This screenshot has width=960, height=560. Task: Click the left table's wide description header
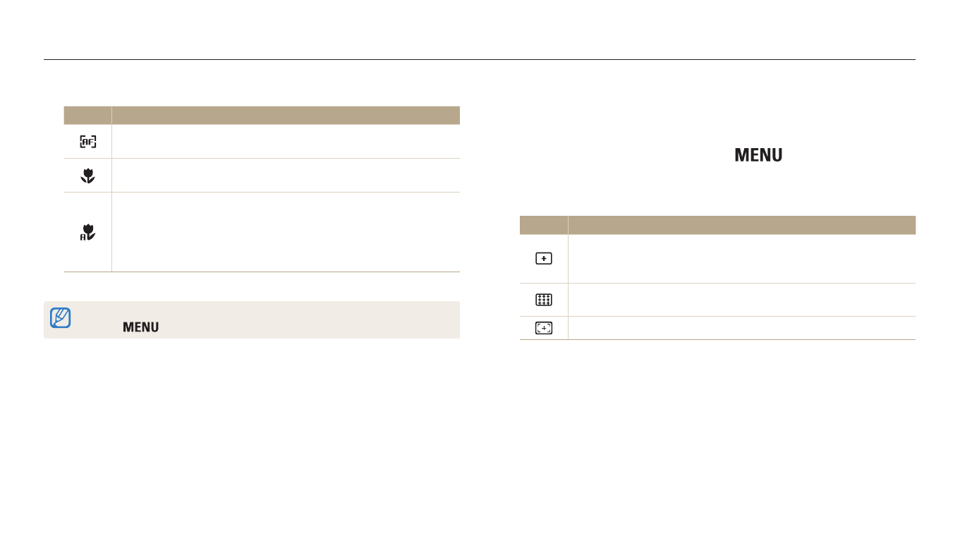coord(285,115)
